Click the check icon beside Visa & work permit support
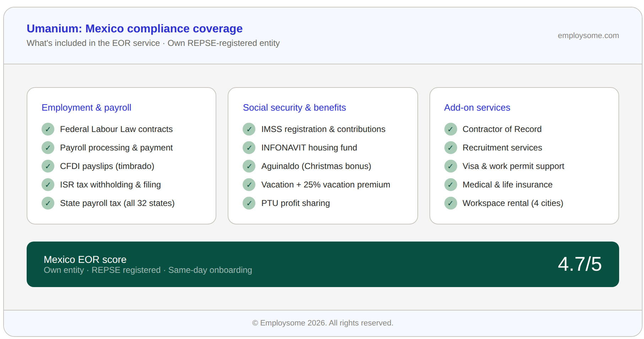Viewport: 644px width, 339px height. tap(450, 166)
